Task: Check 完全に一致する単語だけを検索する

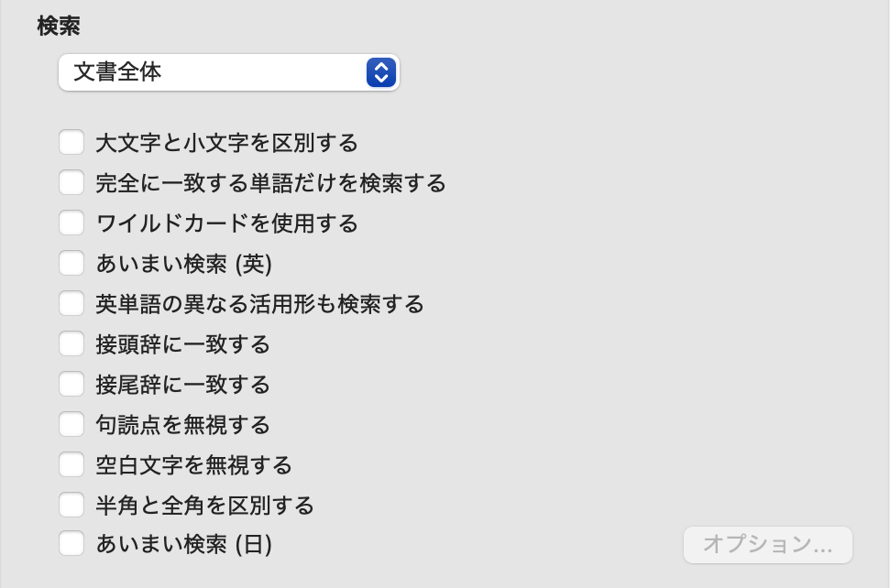Action: click(x=71, y=182)
